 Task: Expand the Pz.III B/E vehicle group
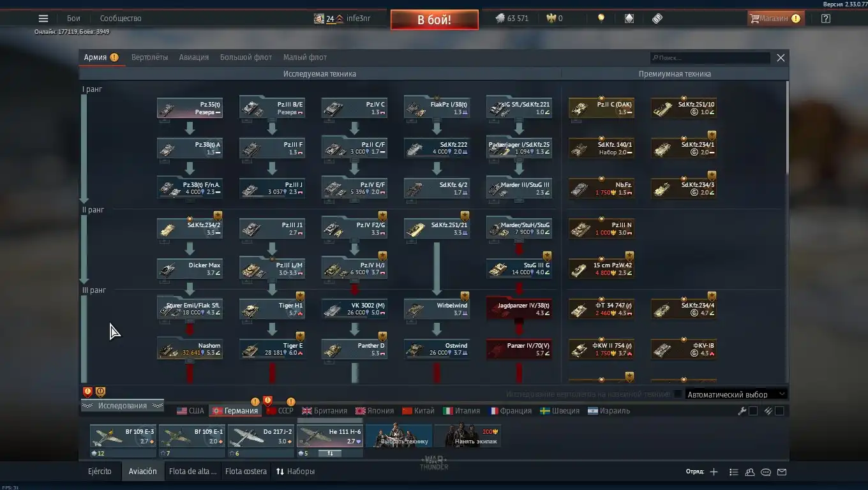[272, 108]
